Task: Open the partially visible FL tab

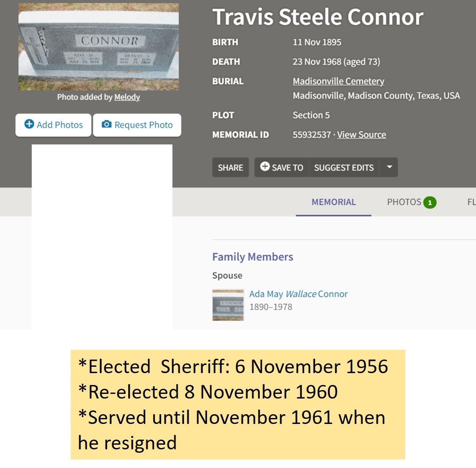Action: point(471,202)
